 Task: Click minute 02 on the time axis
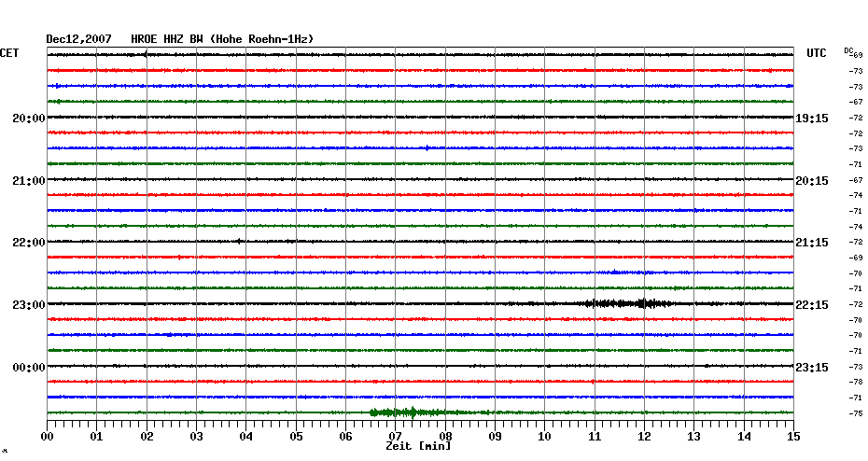pyautogui.click(x=147, y=437)
